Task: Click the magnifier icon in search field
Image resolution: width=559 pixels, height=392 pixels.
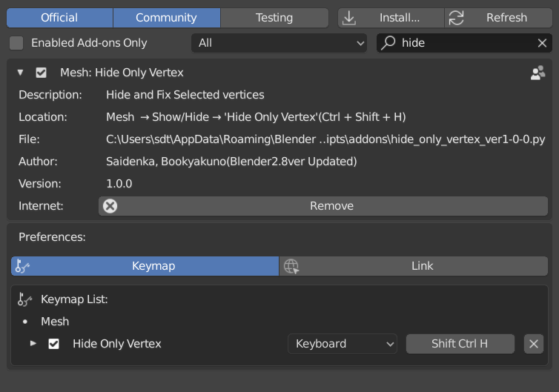Action: pos(388,43)
